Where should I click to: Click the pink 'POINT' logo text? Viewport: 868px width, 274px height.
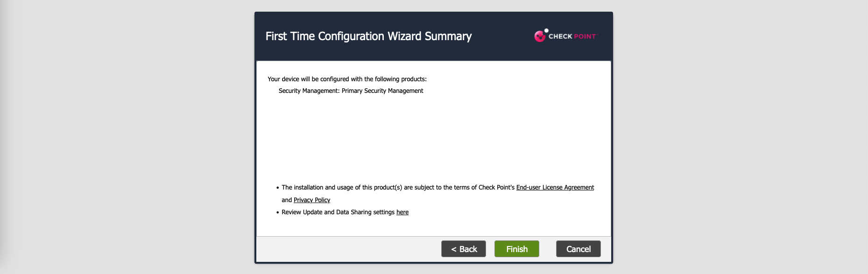585,36
